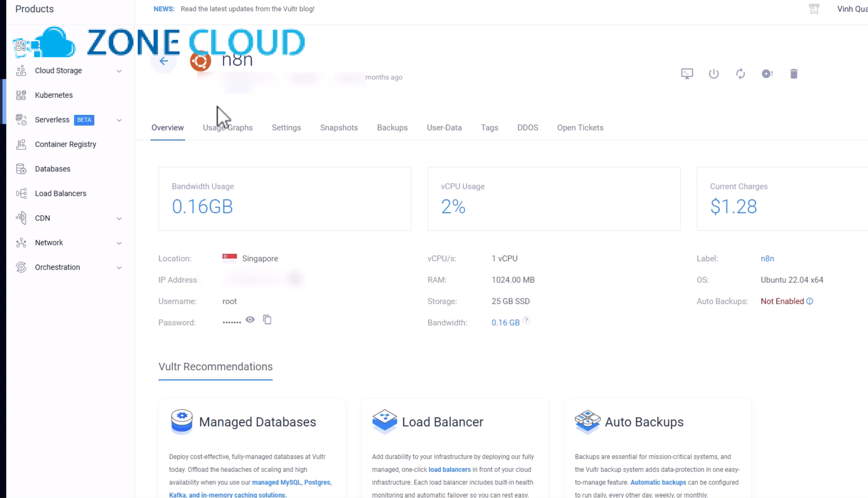Copy the password with the clipboard icon
This screenshot has height=498, width=868.
pyautogui.click(x=267, y=320)
